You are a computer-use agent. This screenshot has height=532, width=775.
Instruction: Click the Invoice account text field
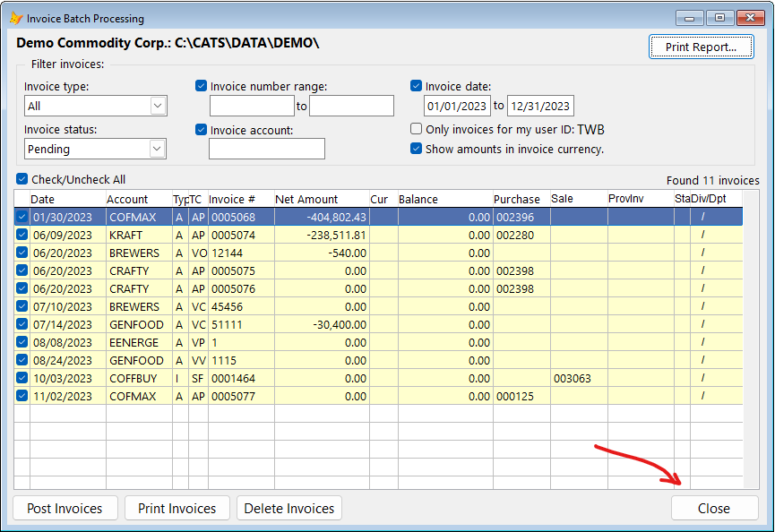click(x=267, y=149)
